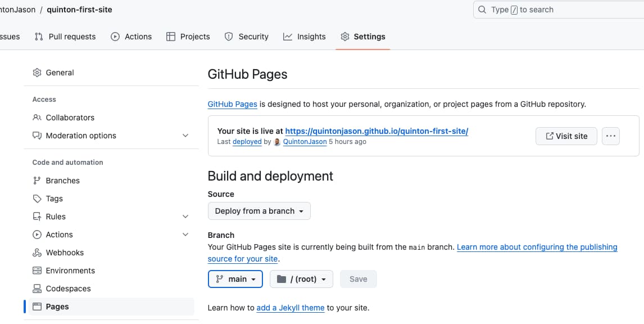Open the Insights tab

pos(305,37)
